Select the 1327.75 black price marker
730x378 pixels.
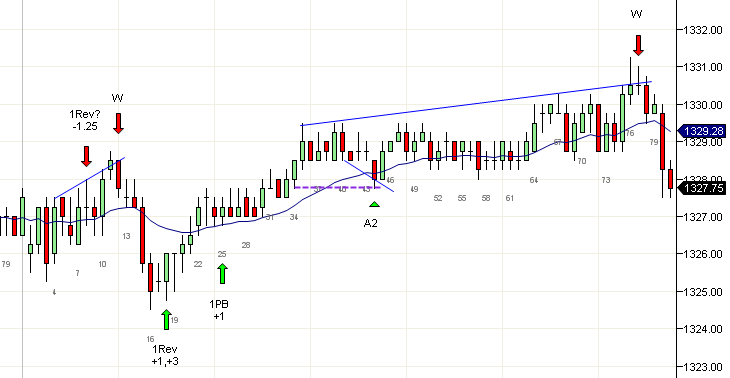pos(702,188)
